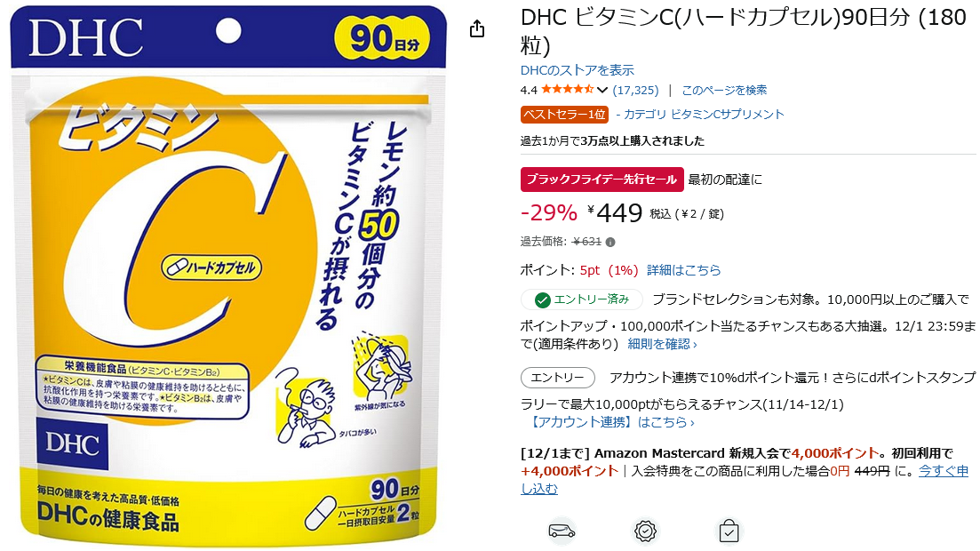Click the ブラックフライデー先行セール badge
980x551 pixels.
coord(602,180)
